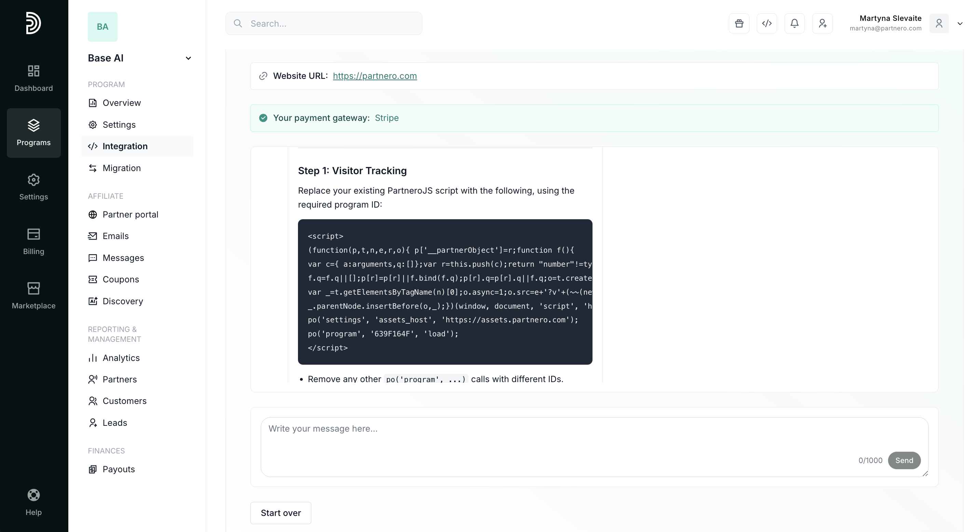The width and height of the screenshot is (980, 532).
Task: Click the Partnero logo
Action: pos(33,23)
